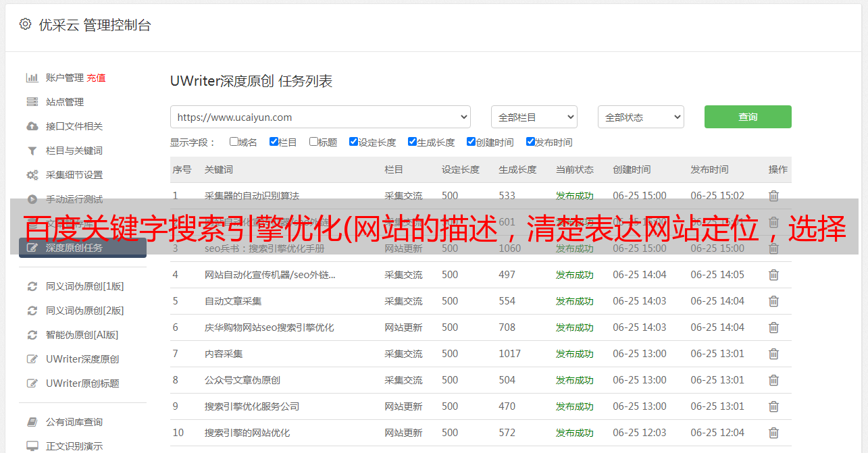Screen dimensions: 868x453
Task: Click the 发布时间 column header in table
Action: click(x=709, y=169)
